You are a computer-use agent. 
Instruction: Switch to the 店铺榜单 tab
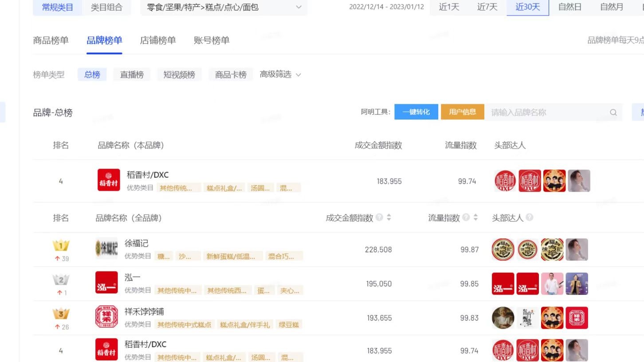pos(158,40)
